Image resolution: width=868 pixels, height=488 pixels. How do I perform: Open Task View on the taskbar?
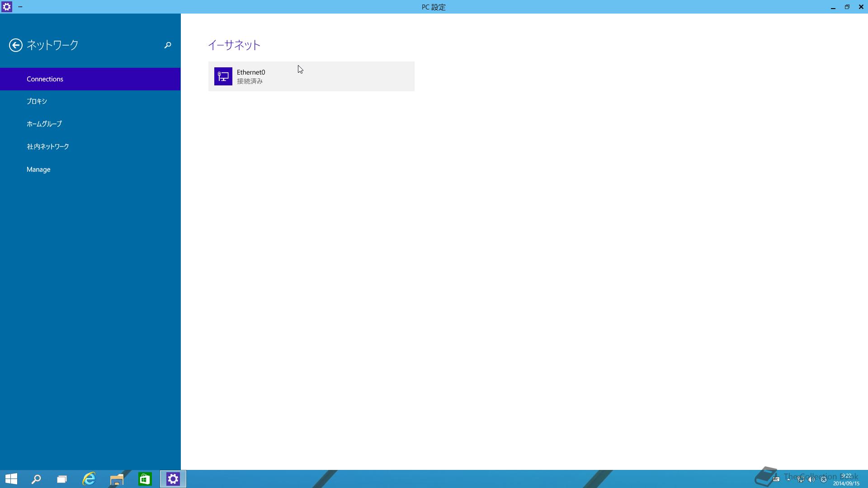click(x=62, y=479)
